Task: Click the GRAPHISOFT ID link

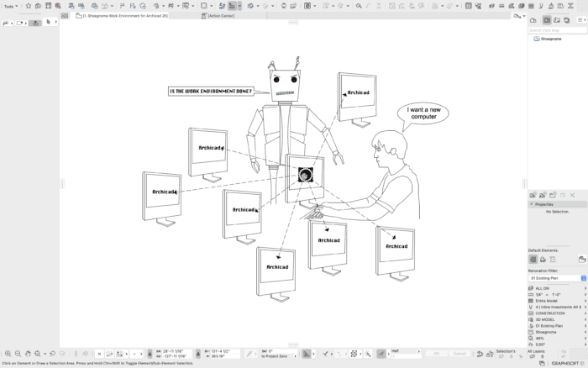Action: tap(568, 364)
